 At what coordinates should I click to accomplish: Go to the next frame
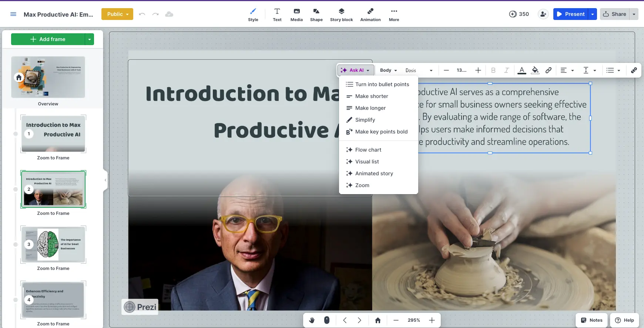point(359,320)
